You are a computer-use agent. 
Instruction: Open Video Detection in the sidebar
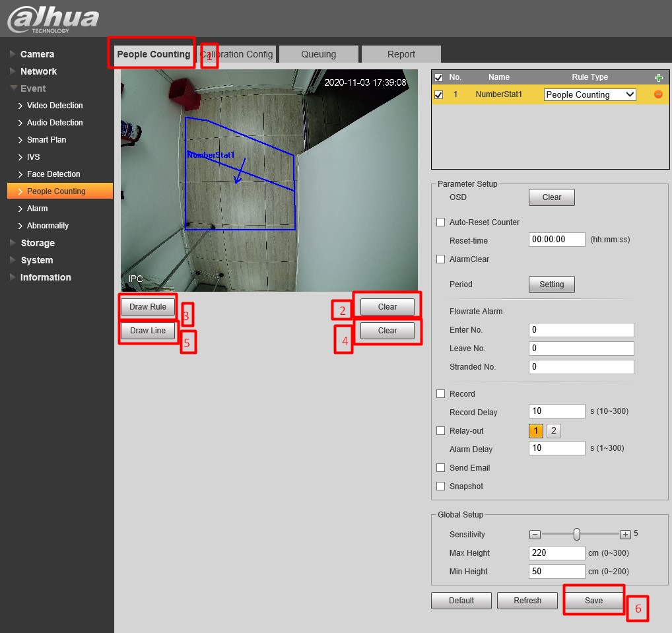pyautogui.click(x=55, y=106)
